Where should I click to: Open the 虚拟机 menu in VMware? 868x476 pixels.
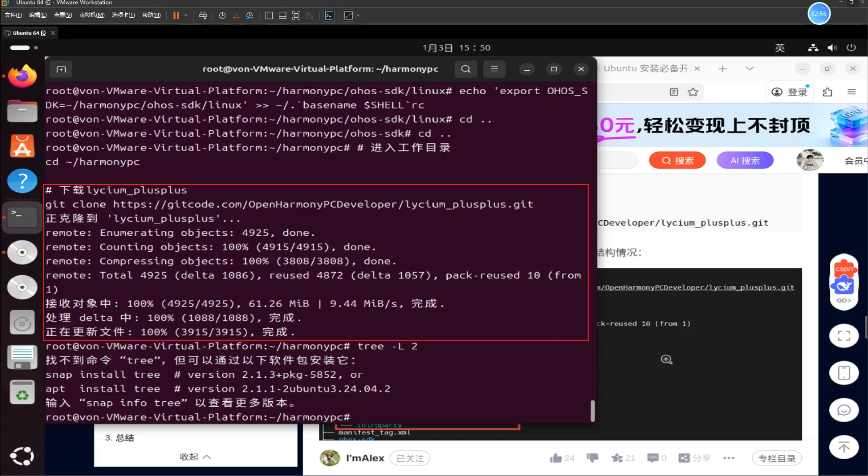[92, 15]
